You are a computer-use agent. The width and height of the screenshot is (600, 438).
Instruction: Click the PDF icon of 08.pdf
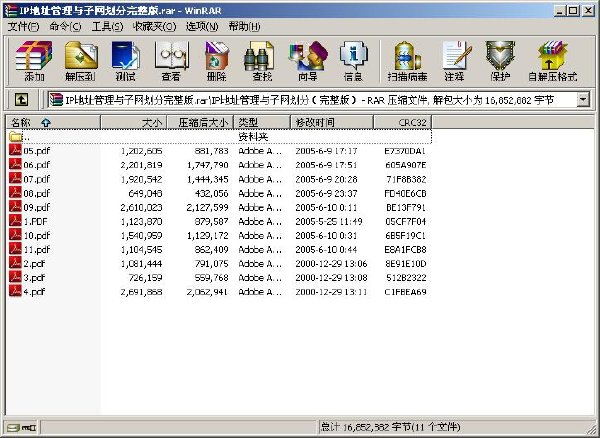[x=15, y=192]
